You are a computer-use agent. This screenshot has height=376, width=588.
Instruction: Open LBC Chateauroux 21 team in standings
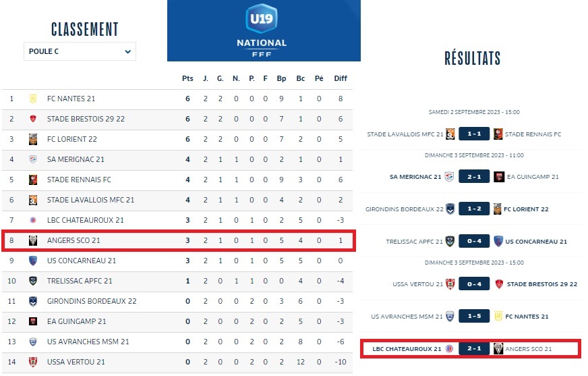[x=85, y=220]
